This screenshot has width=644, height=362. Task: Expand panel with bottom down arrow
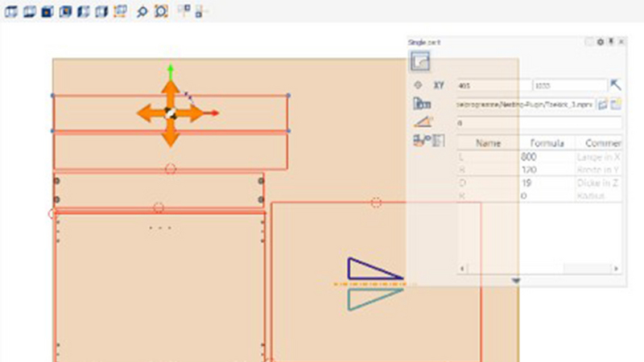(x=516, y=281)
